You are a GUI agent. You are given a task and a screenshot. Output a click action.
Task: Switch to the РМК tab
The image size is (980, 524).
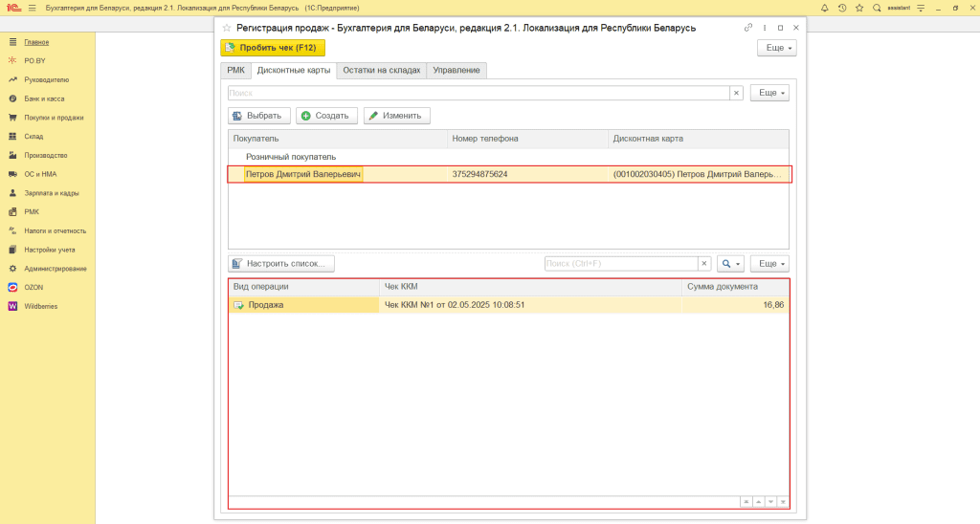[x=235, y=70]
